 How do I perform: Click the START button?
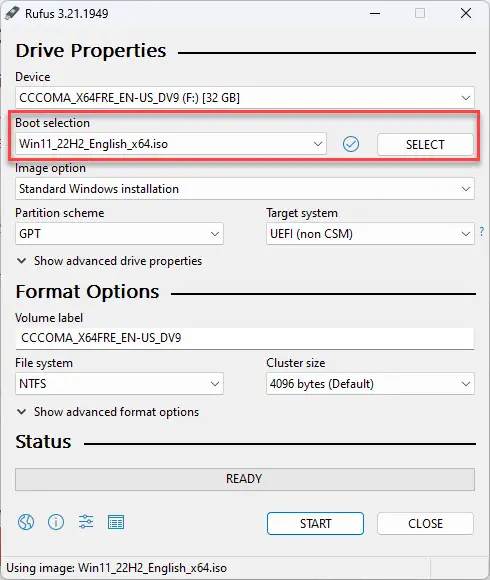click(x=315, y=523)
